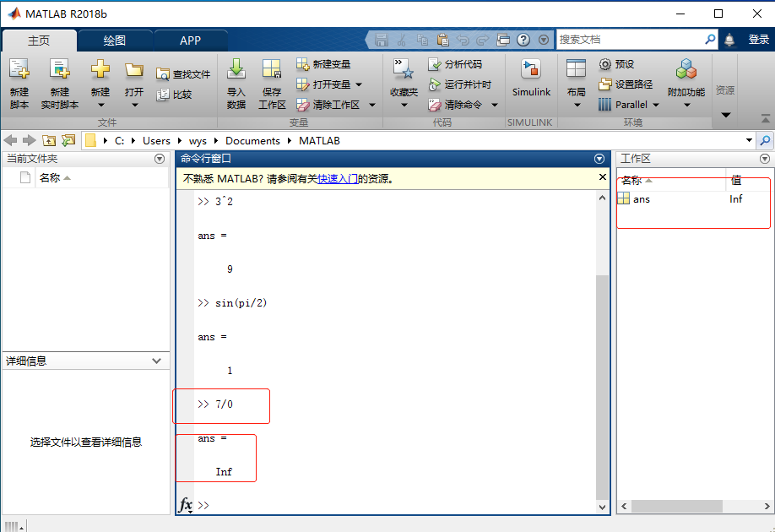Click 保存工作区 (Save Workspace)
This screenshot has width=775, height=532.
click(272, 83)
